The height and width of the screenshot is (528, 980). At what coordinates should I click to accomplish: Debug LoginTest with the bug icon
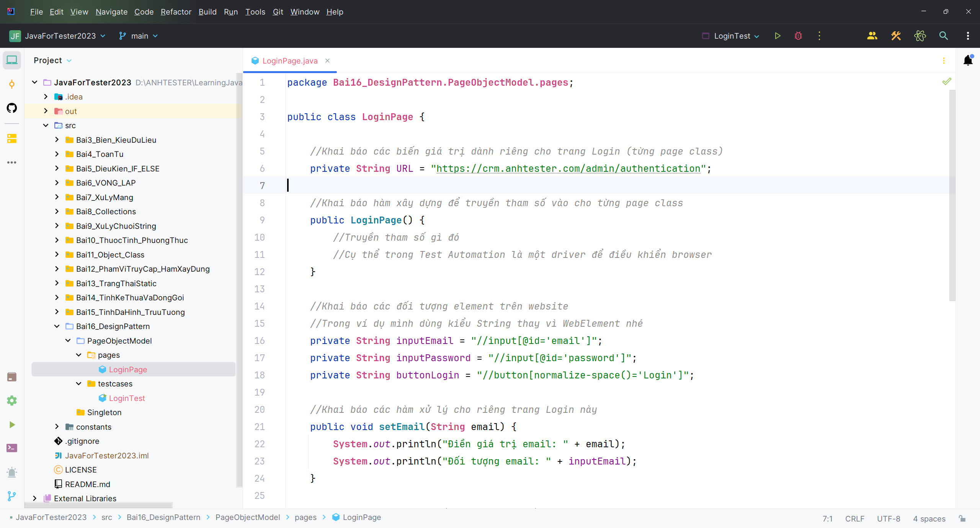(798, 36)
